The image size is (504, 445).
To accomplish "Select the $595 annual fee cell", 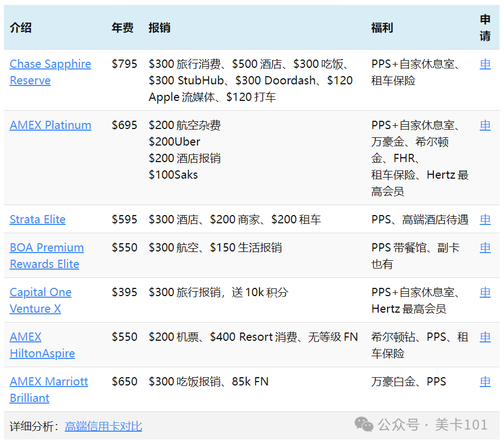I will [x=124, y=219].
